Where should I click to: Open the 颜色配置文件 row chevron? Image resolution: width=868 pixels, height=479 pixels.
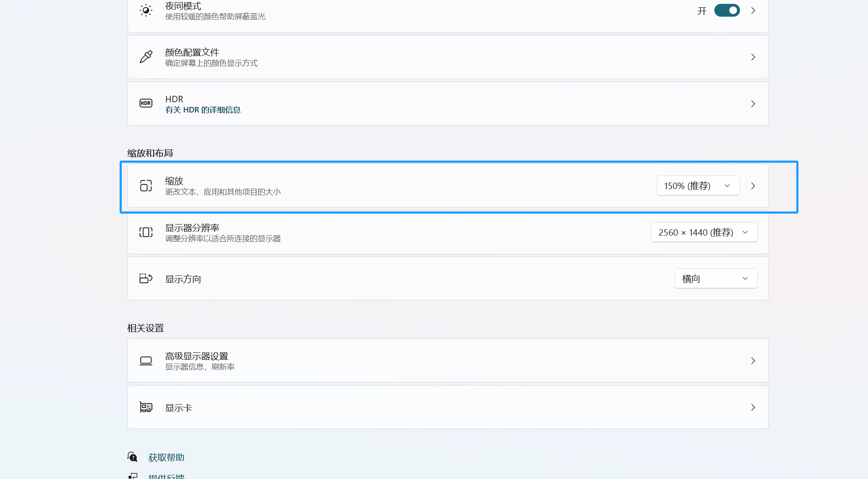coord(753,57)
